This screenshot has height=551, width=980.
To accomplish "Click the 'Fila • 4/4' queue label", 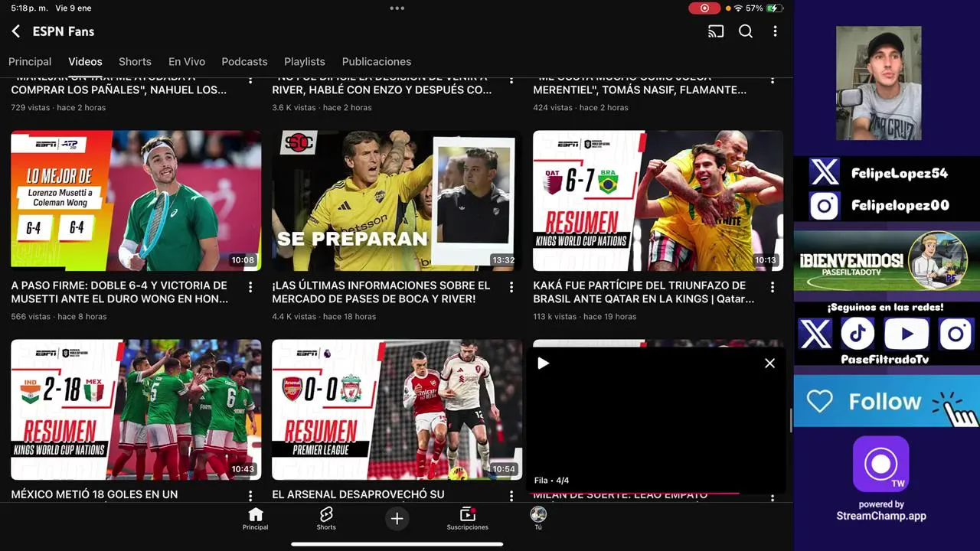I will (551, 481).
